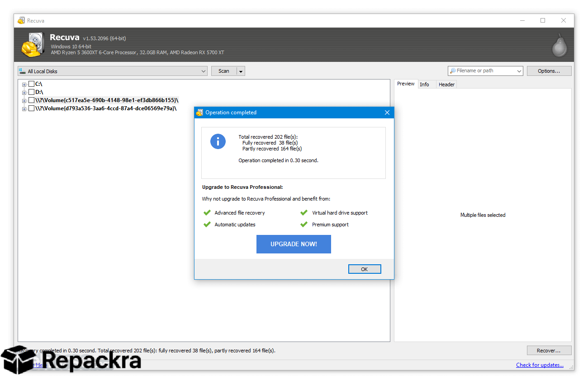
Task: Switch to the Preview tab
Action: point(406,84)
